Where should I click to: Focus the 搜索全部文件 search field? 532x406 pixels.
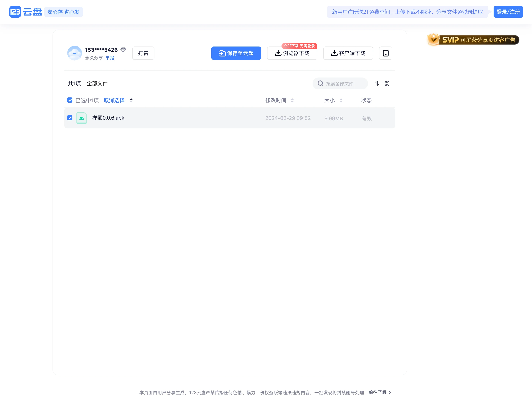340,83
